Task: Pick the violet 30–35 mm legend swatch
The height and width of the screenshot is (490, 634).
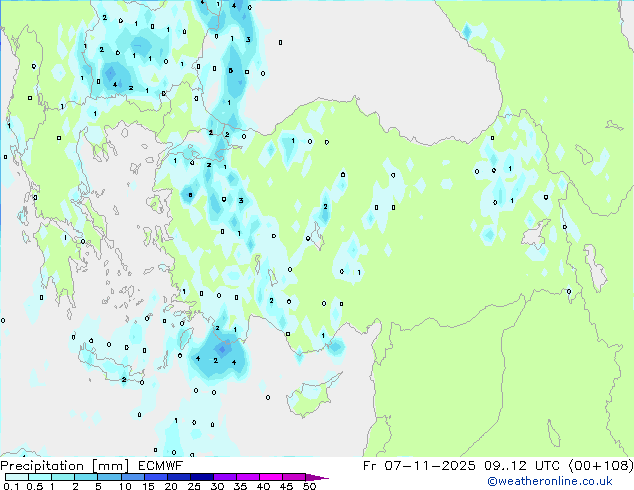Action: point(224,477)
